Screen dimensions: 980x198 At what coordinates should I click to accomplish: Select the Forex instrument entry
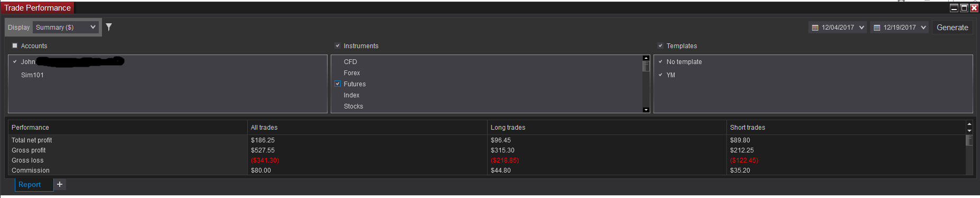[352, 73]
